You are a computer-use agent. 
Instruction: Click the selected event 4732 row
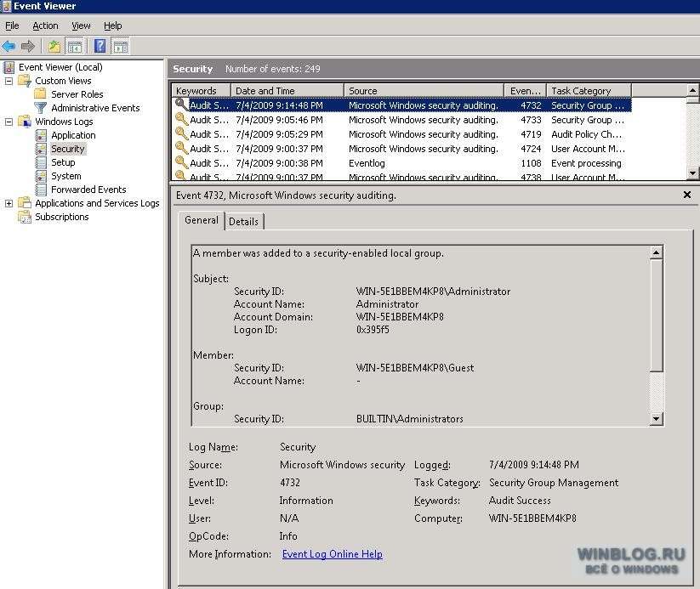(401, 105)
